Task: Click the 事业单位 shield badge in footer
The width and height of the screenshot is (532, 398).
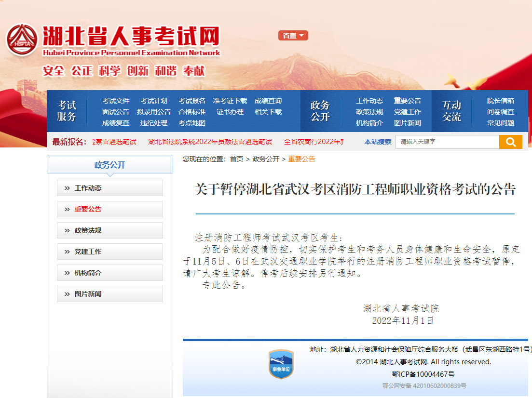Action: 281,364
